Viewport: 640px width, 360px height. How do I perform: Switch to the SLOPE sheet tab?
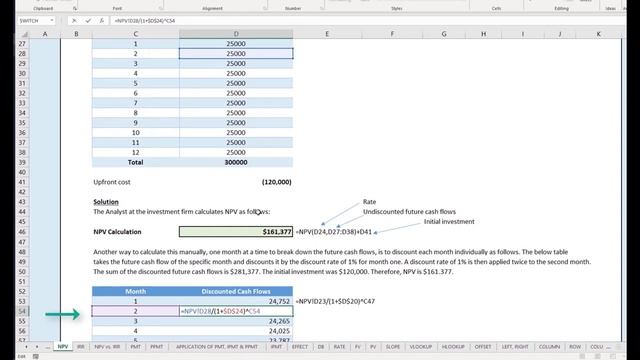(x=393, y=347)
